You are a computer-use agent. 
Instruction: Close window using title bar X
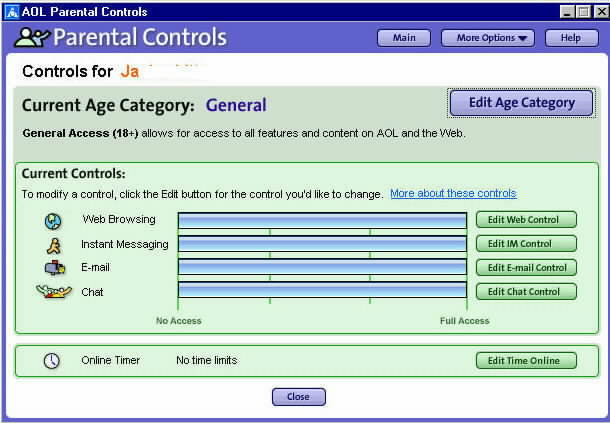pyautogui.click(x=601, y=12)
